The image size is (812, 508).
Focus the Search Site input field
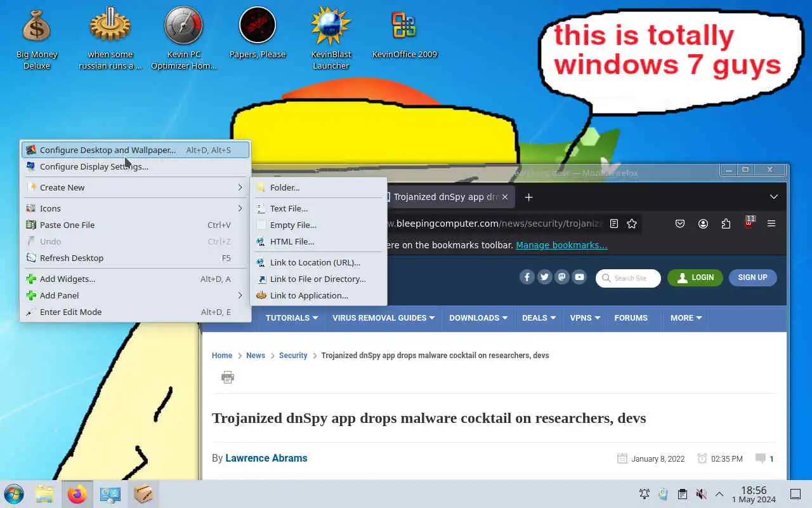tap(628, 278)
